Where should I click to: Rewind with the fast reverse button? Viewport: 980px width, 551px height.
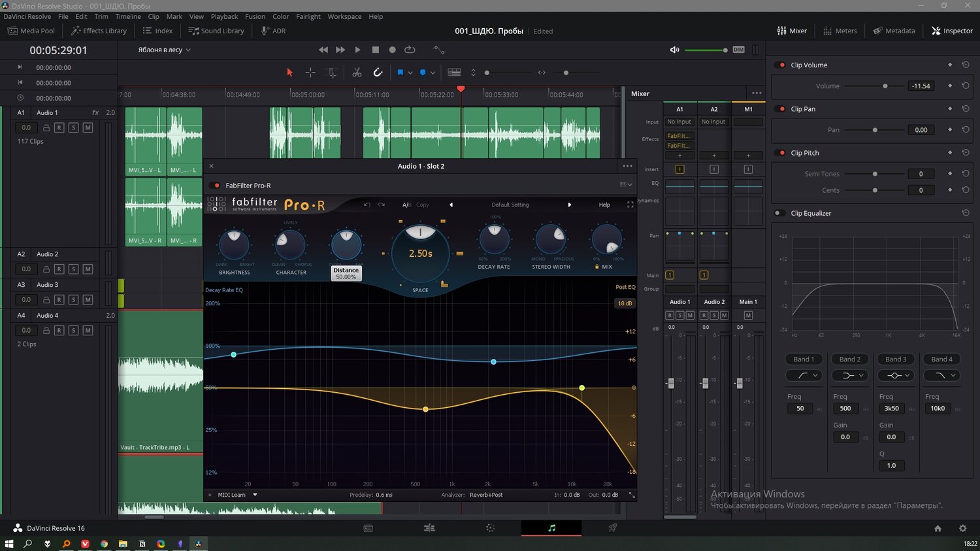pos(323,50)
